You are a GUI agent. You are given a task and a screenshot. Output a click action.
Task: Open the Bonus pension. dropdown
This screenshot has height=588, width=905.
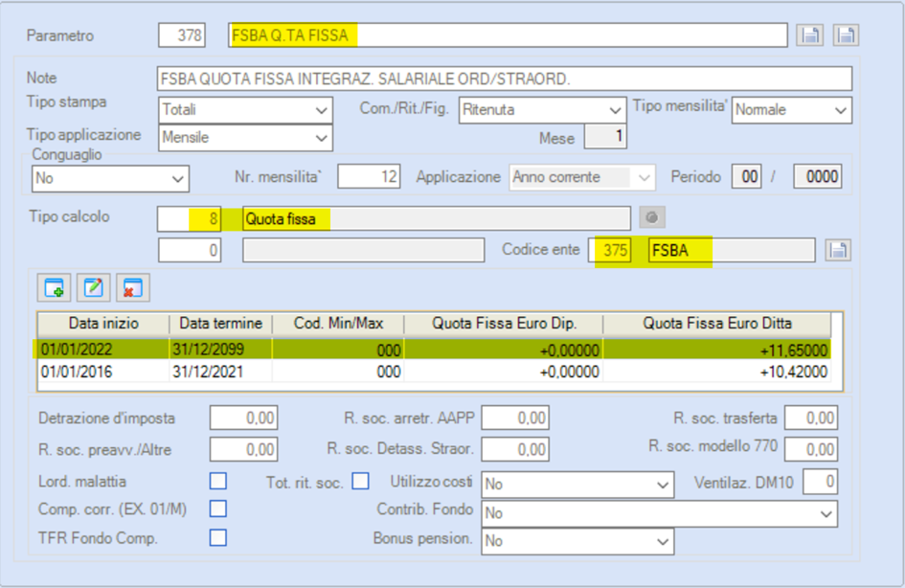pos(577,541)
